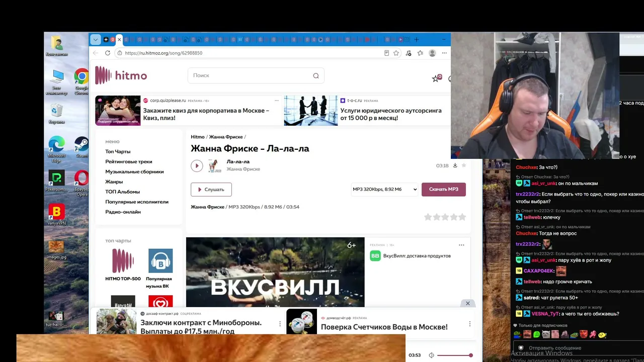Click the hitmo logo in the site header
Image resolution: width=644 pixels, height=362 pixels.
pos(121,76)
